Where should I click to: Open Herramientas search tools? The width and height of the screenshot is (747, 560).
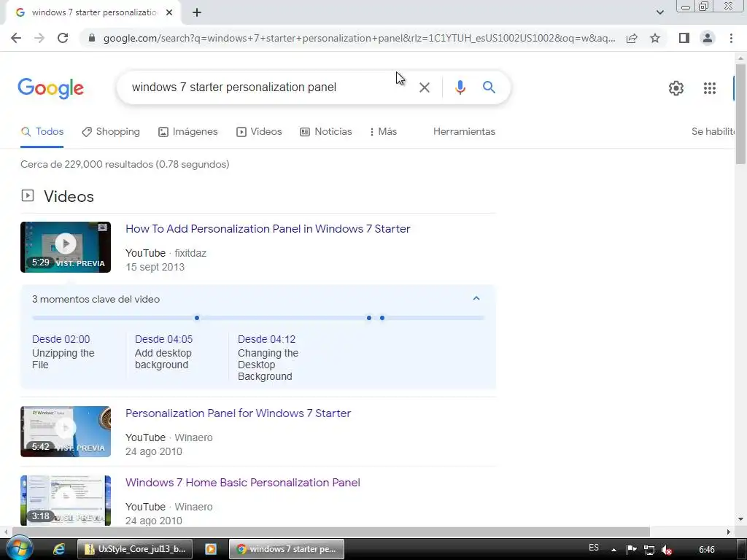pos(464,132)
